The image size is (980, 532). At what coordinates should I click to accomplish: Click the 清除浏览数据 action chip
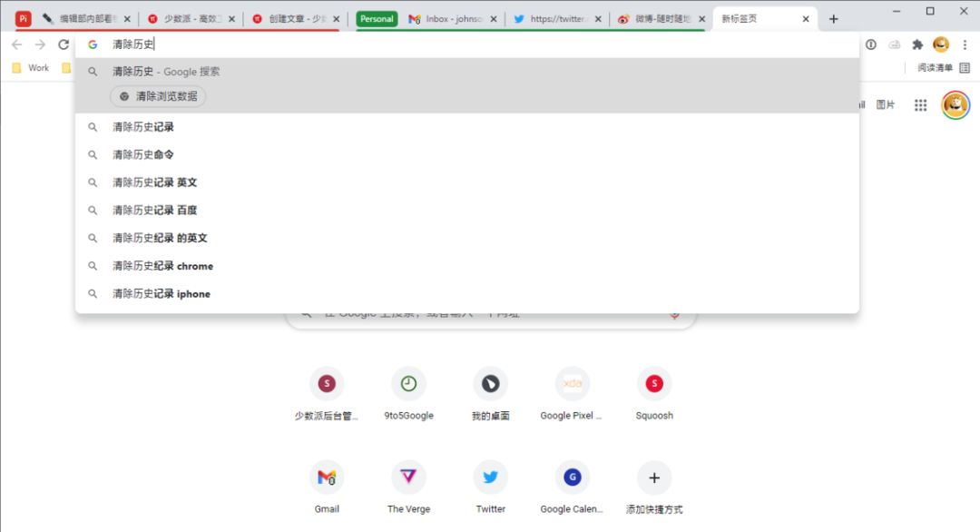coord(158,96)
